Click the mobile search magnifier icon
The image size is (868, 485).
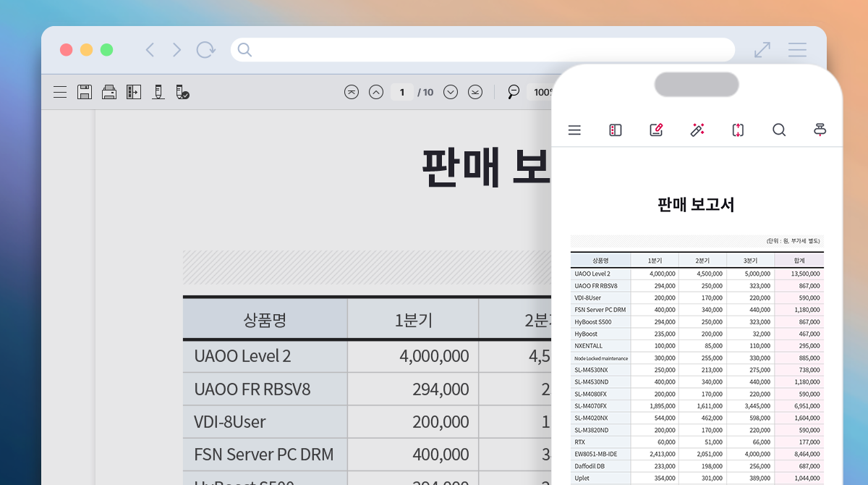tap(779, 130)
